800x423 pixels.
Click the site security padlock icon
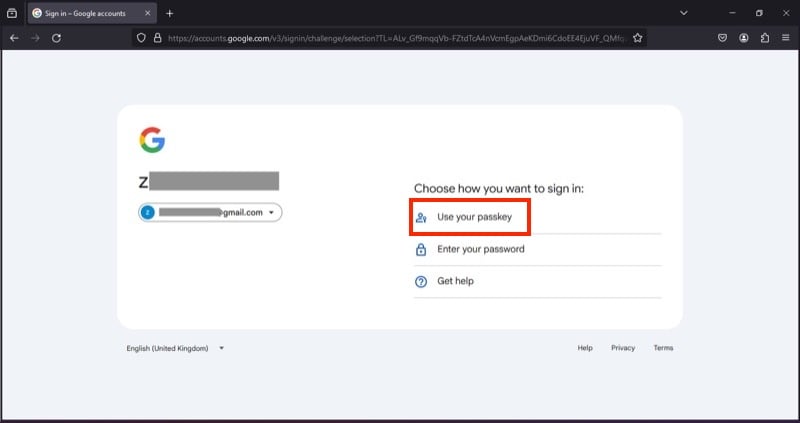coord(158,38)
